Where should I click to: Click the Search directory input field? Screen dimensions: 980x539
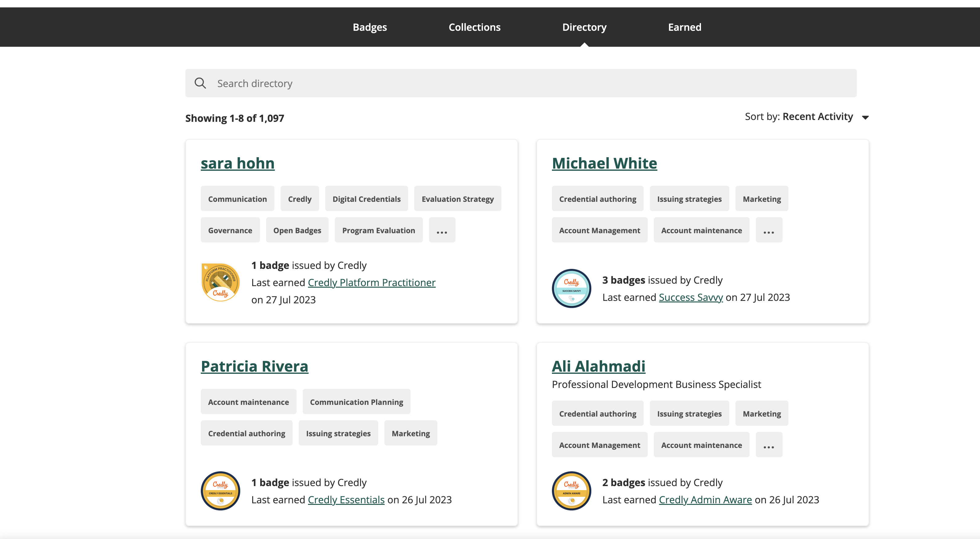pyautogui.click(x=533, y=83)
